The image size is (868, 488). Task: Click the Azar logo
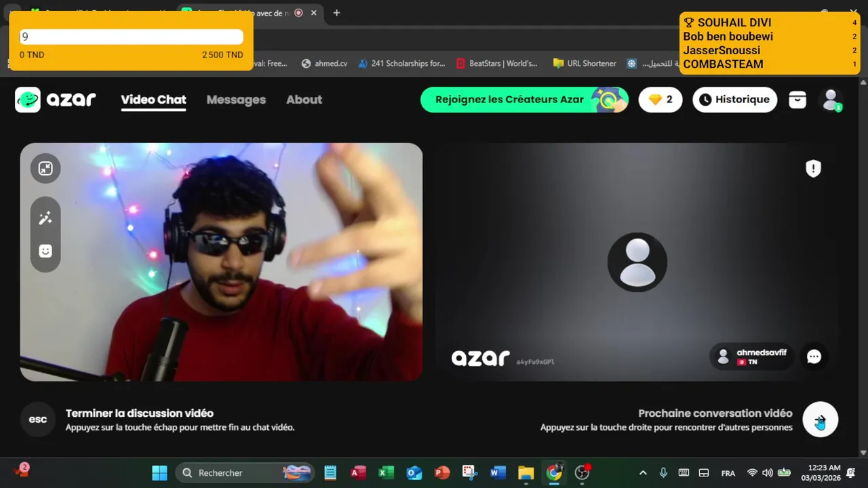[x=56, y=100]
